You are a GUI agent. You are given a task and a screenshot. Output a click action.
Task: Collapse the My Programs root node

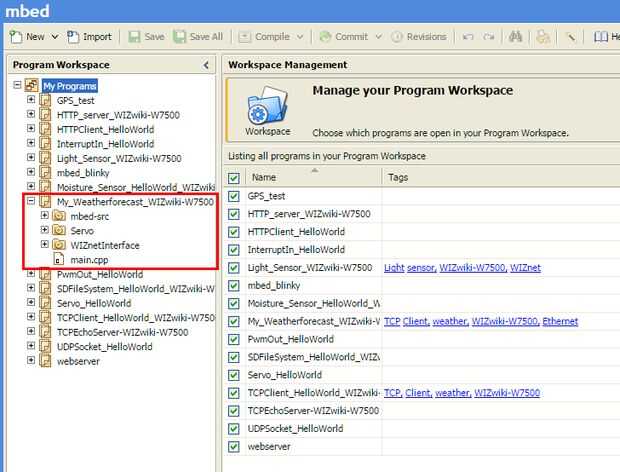pos(17,85)
